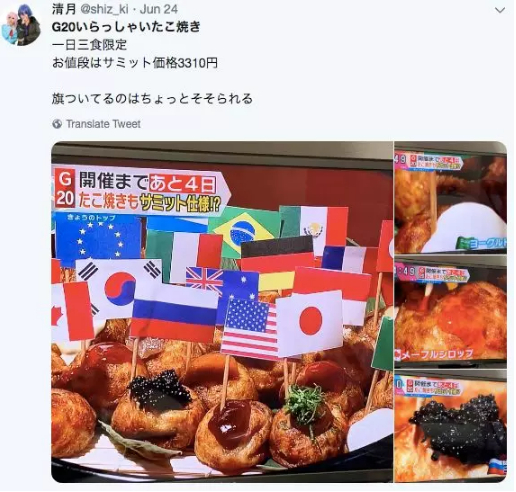Click the display name 清月
Viewport: 516px width, 492px height.
coord(64,9)
